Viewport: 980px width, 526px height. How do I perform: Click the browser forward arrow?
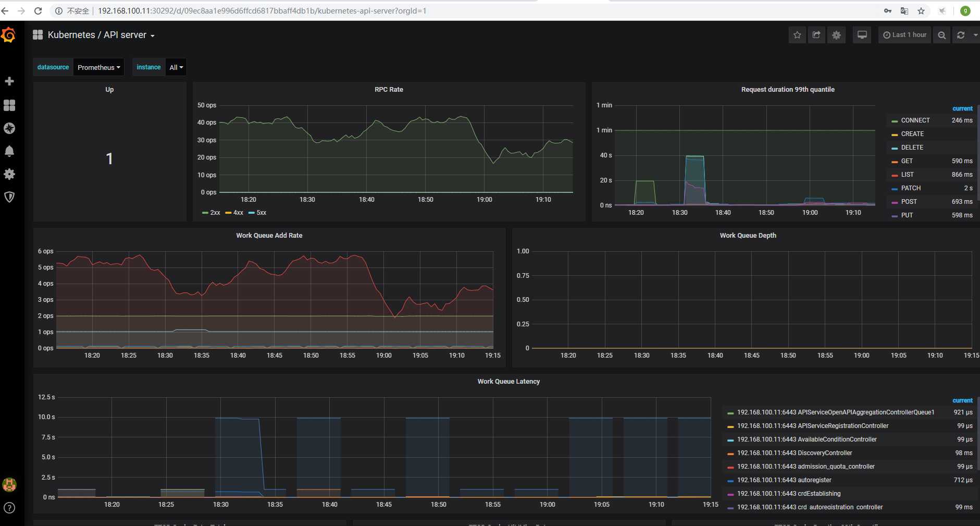click(x=21, y=10)
